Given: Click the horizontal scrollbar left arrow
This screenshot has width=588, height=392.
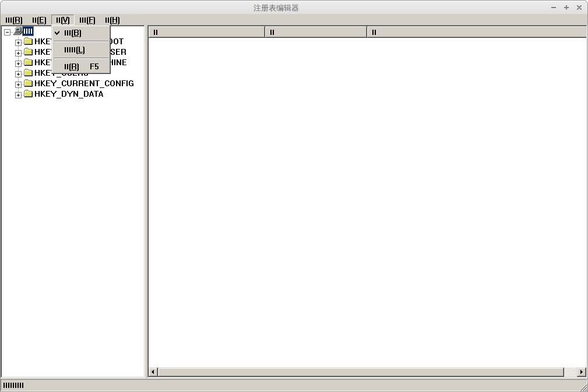Looking at the screenshot, I should (x=153, y=372).
